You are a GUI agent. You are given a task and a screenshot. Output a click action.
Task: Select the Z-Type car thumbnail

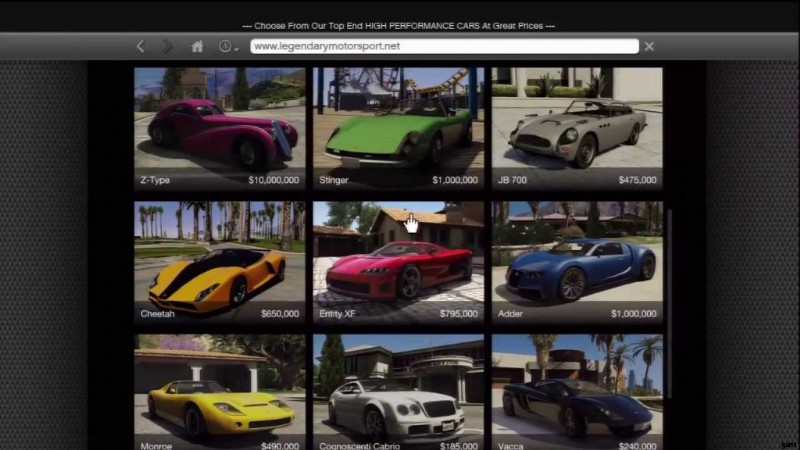220,129
